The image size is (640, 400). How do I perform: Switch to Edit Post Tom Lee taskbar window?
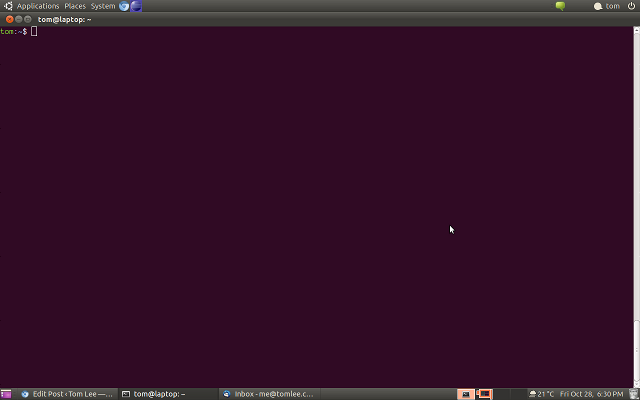[x=67, y=394]
